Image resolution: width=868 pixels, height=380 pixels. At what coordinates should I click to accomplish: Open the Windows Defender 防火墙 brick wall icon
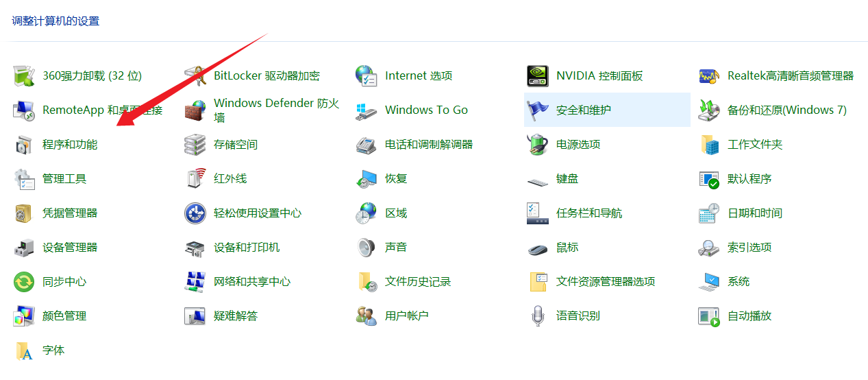(x=195, y=110)
